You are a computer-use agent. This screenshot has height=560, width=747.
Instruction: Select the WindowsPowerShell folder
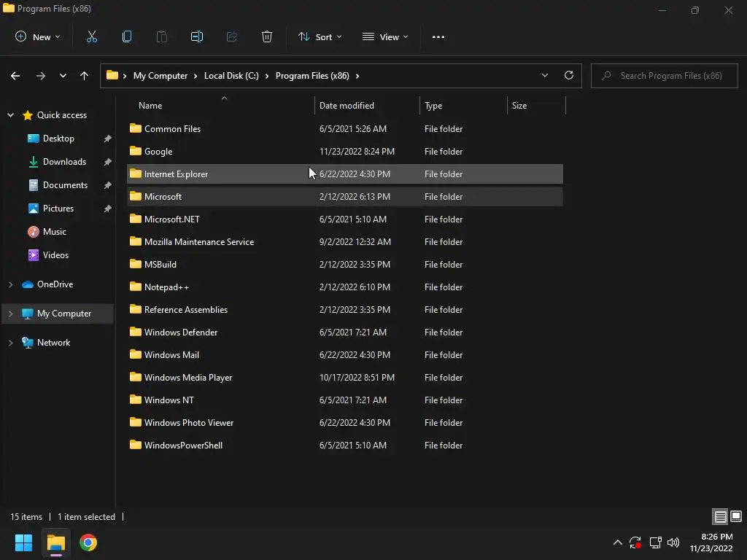coord(345,446)
